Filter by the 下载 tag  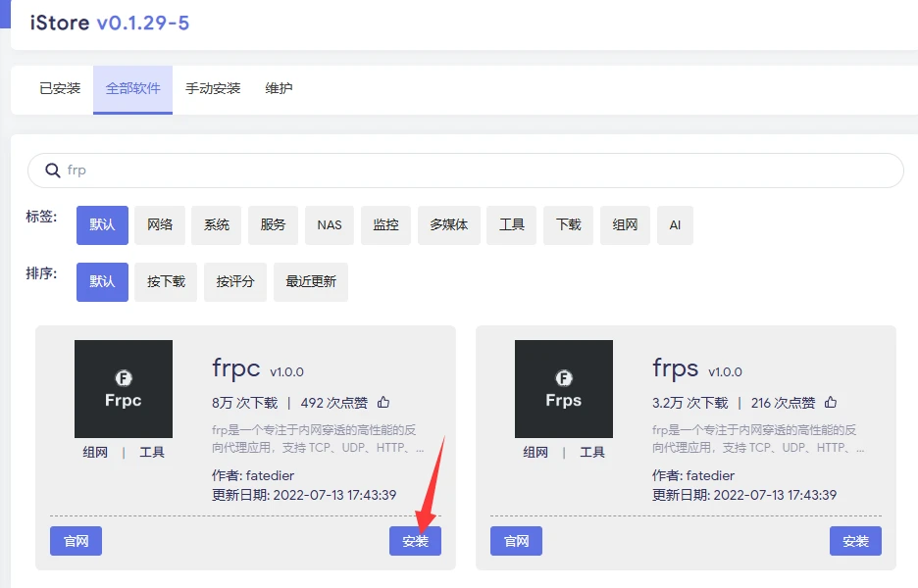click(x=569, y=224)
